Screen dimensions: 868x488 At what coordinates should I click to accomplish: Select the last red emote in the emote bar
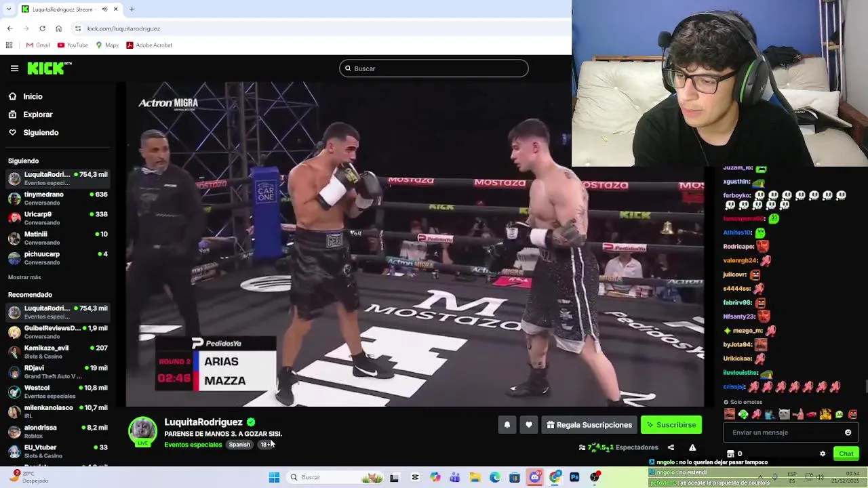pyautogui.click(x=852, y=414)
